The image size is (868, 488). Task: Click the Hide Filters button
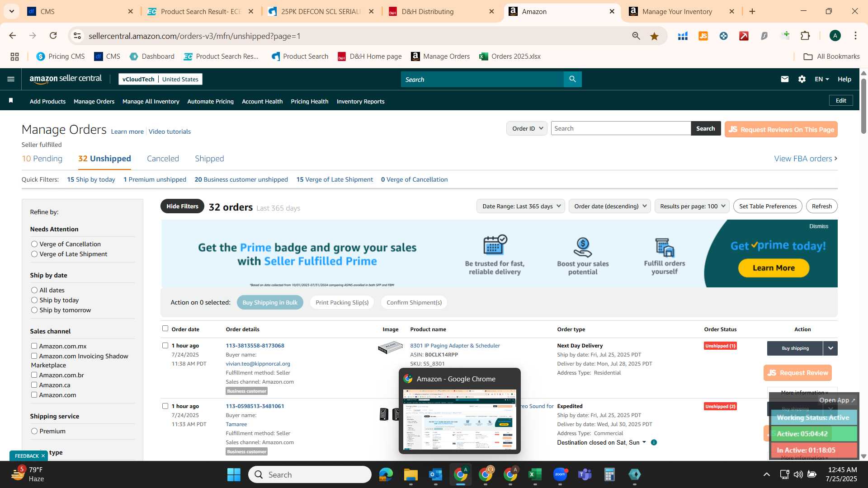click(182, 206)
